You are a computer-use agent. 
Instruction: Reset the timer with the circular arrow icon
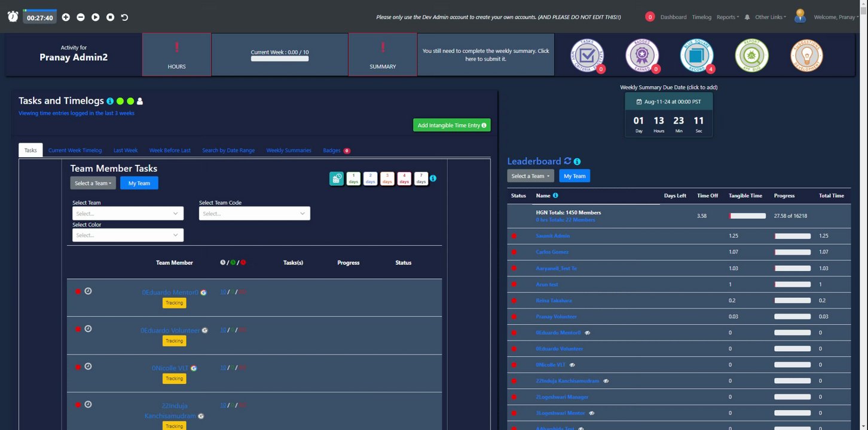(124, 17)
